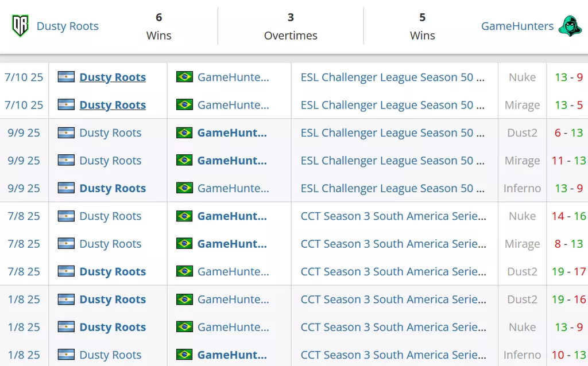Open Dusty Roots team page from header

tap(67, 26)
